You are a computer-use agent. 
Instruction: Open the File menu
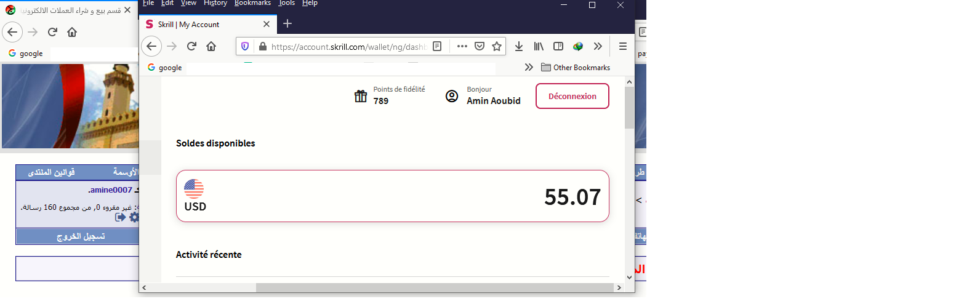(148, 3)
